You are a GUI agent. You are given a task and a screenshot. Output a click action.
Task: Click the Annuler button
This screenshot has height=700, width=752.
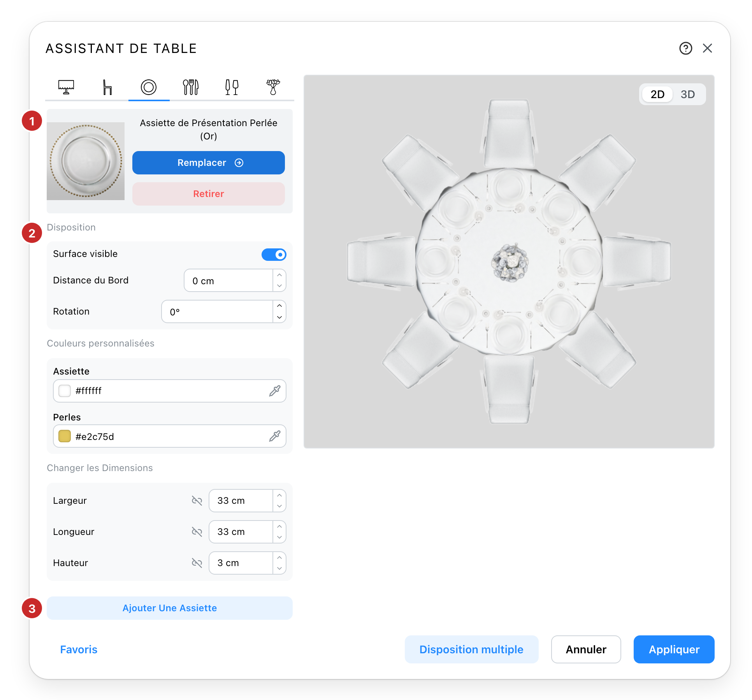(x=586, y=649)
